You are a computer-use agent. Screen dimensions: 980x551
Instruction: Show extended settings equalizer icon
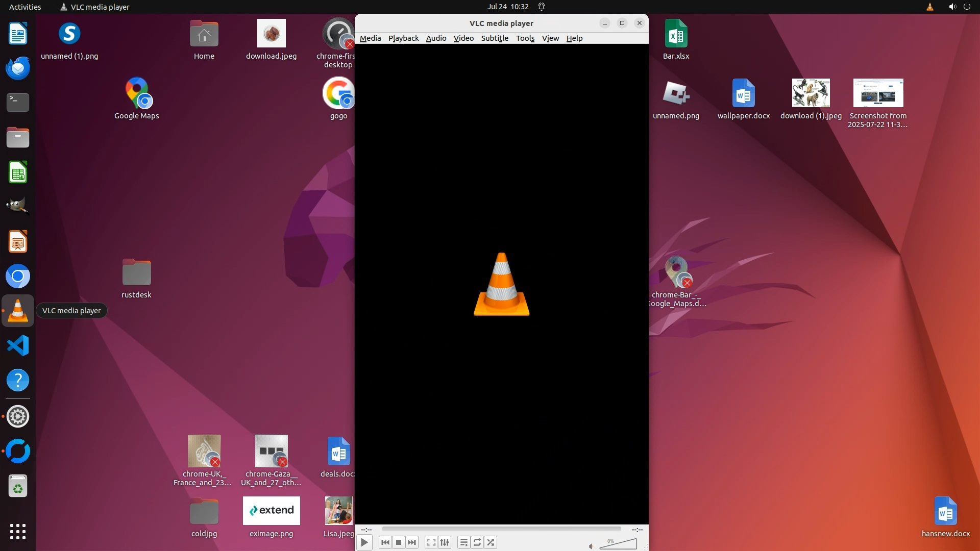(x=445, y=542)
